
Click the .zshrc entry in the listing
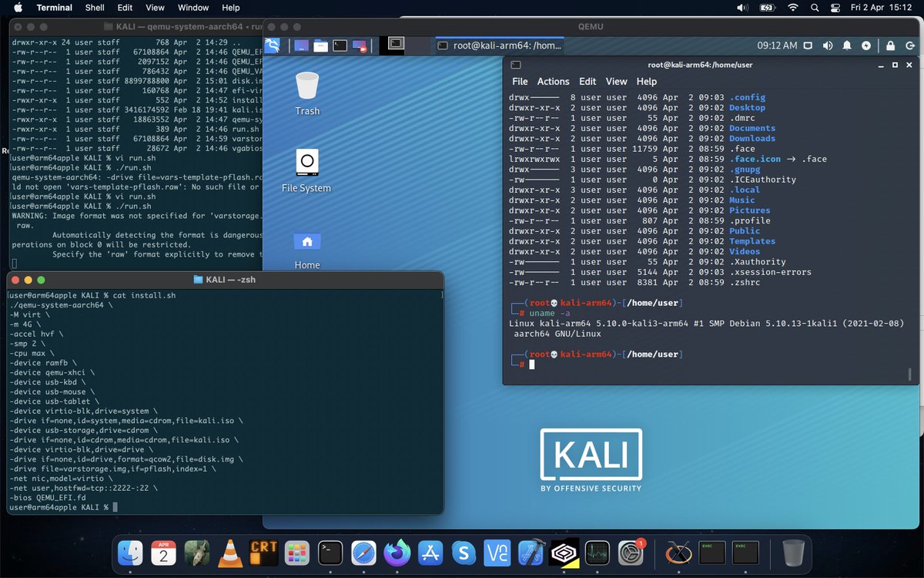[x=744, y=282]
